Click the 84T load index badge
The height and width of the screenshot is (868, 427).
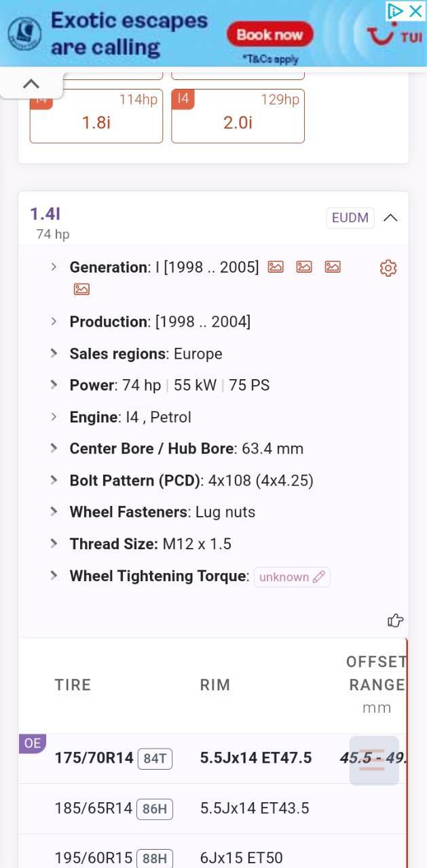155,759
